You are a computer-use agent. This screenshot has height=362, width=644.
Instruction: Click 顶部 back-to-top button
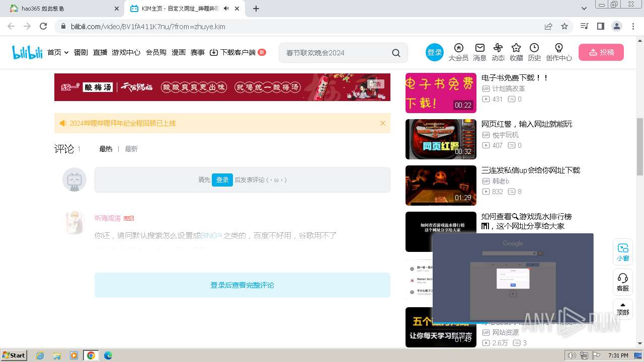pos(623,309)
